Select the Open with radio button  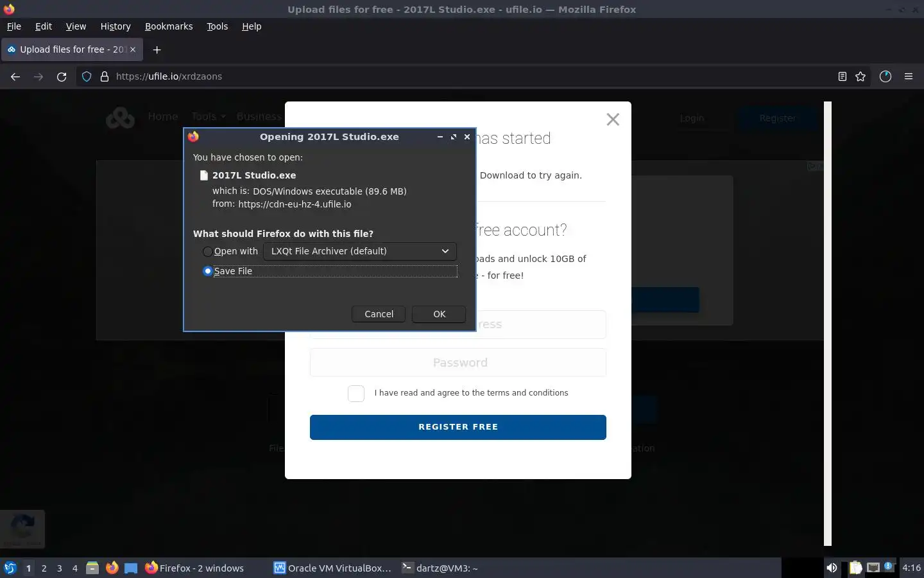click(x=207, y=251)
